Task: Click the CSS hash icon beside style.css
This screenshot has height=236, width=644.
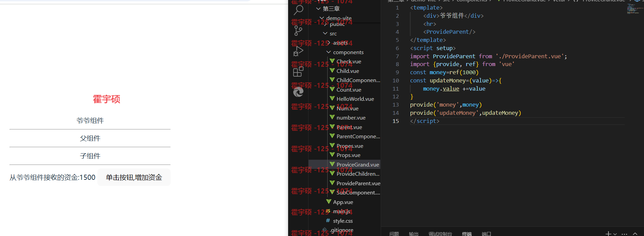Action: 328,221
